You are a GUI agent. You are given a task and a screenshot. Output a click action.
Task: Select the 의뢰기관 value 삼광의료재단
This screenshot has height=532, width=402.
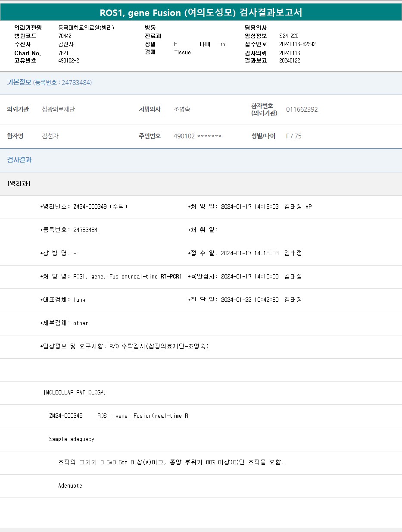(x=58, y=110)
